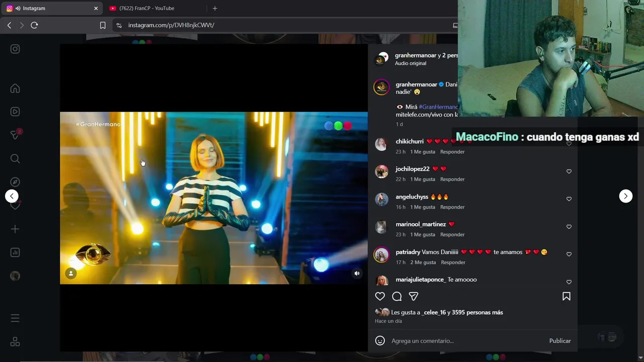
Task: Like angeluchyss's comment heart
Action: pyautogui.click(x=569, y=199)
